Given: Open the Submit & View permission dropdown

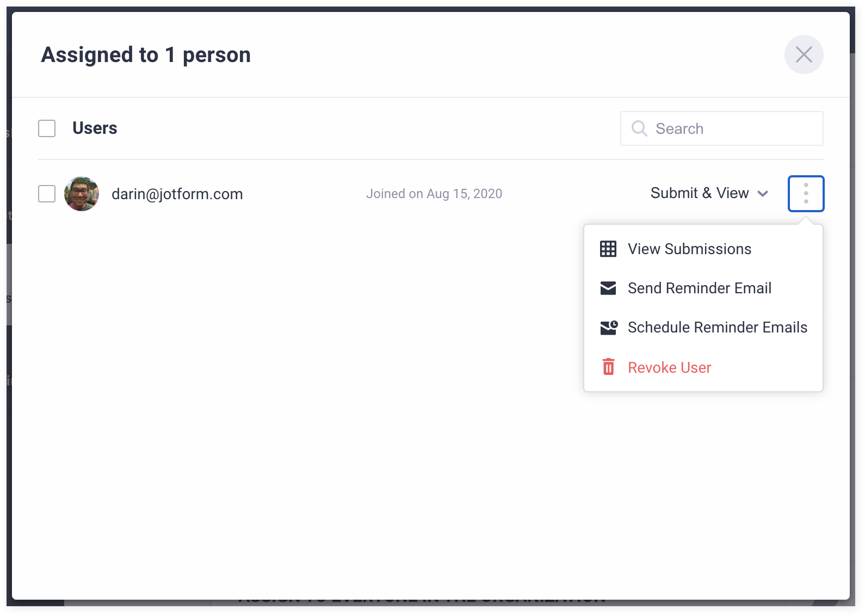Looking at the screenshot, I should point(700,193).
